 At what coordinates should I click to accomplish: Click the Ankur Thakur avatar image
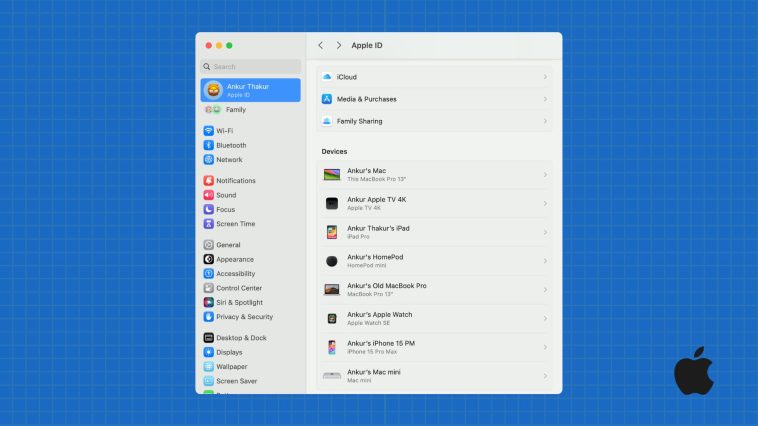coord(213,90)
